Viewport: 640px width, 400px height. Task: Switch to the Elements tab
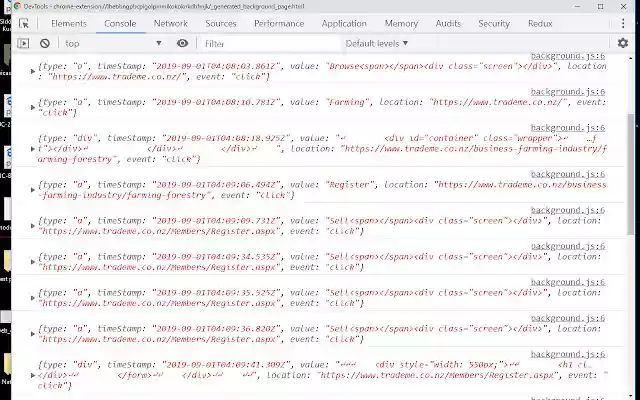pos(69,24)
